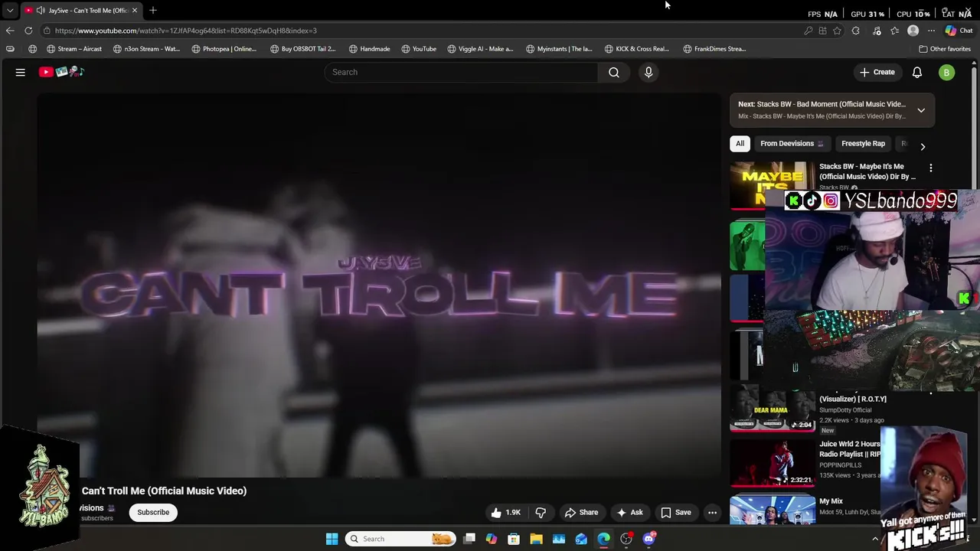980x551 pixels.
Task: Mute the JaySive tab audio
Action: (40, 10)
